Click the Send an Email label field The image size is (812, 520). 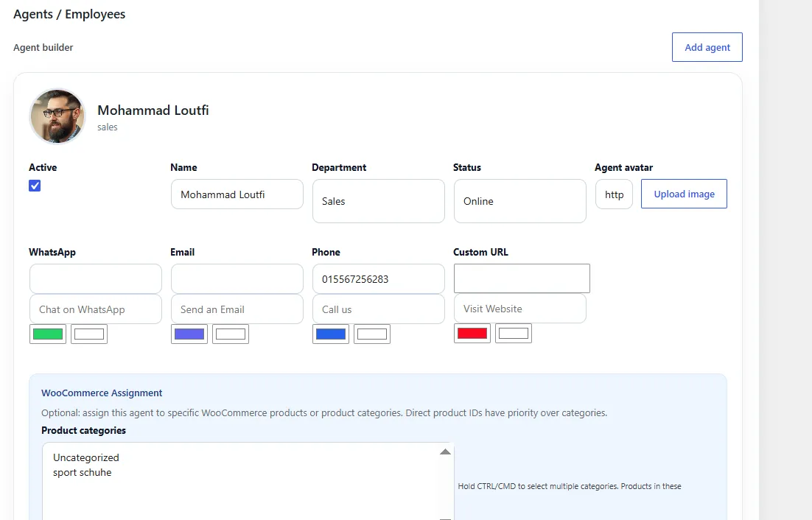[237, 309]
